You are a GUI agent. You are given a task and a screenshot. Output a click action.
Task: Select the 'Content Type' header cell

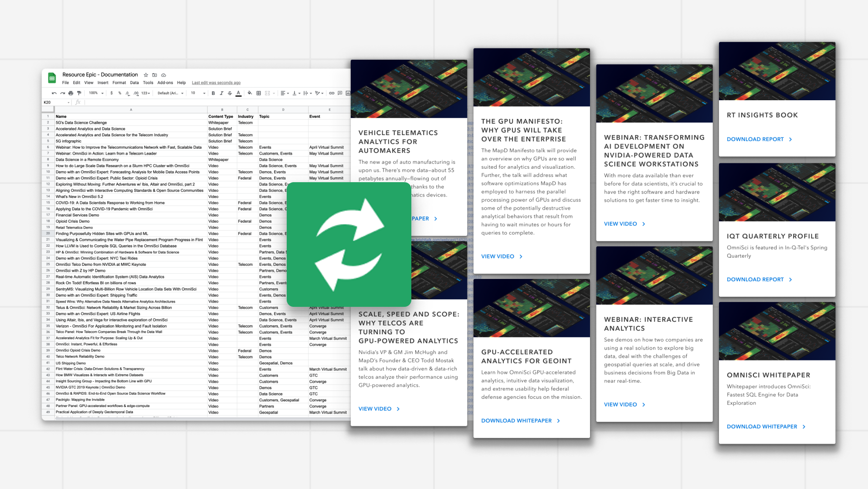point(222,116)
